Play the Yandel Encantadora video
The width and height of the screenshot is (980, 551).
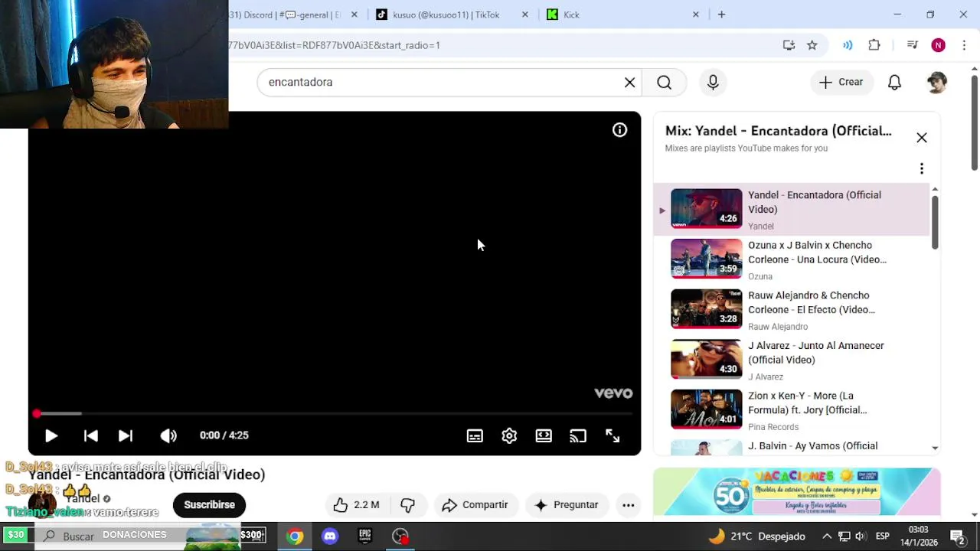(51, 435)
